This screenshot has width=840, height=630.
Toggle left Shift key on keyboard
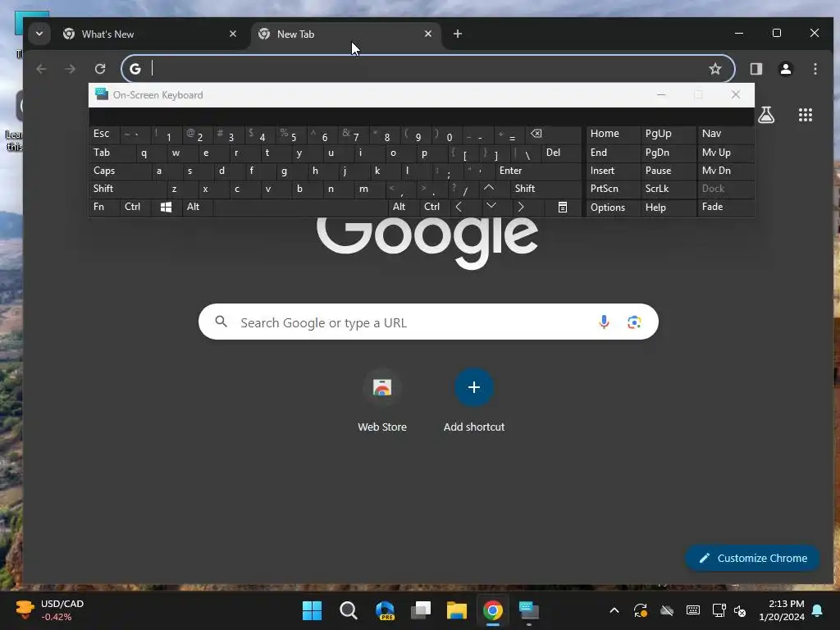coord(127,189)
